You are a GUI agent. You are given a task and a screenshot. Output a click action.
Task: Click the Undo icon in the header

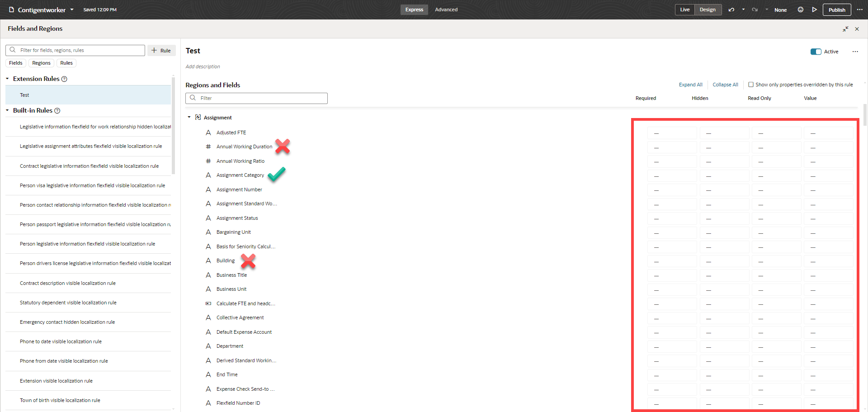(x=731, y=9)
